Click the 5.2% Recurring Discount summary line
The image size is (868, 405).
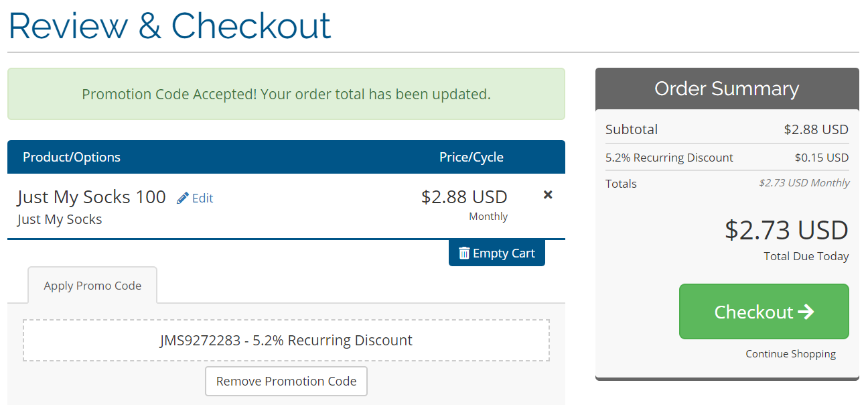669,158
